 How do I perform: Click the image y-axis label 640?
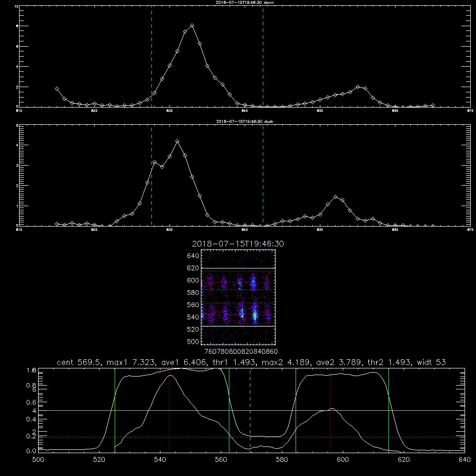click(x=193, y=256)
